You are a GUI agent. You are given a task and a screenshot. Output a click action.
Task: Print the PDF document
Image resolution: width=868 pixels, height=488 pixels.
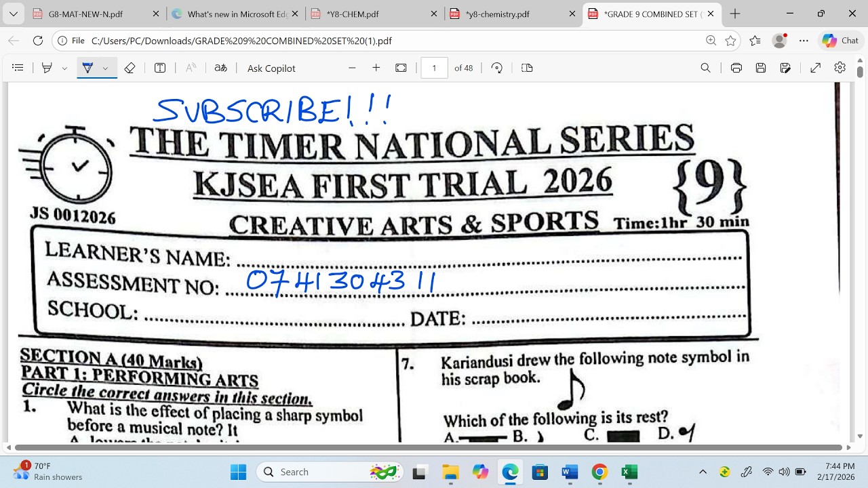736,68
